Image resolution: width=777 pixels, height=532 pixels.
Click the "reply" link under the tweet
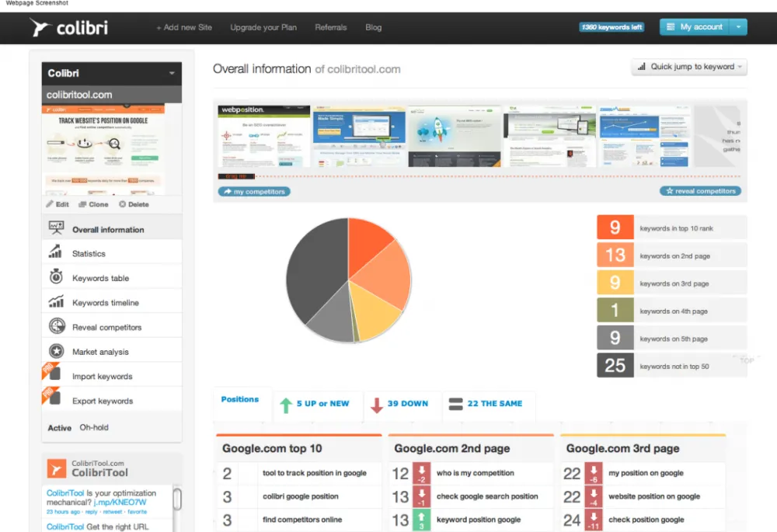coord(91,512)
